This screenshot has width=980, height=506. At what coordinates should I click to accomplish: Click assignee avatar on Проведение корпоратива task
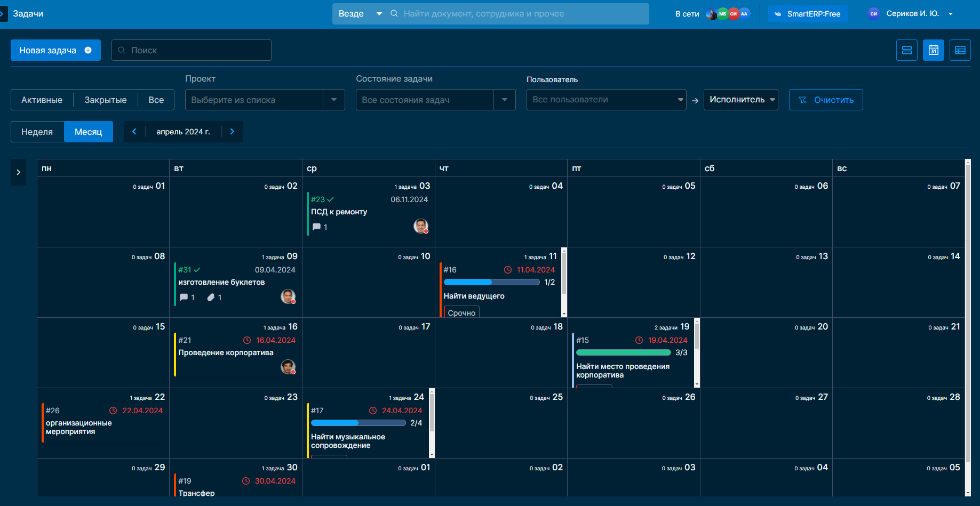click(x=288, y=367)
